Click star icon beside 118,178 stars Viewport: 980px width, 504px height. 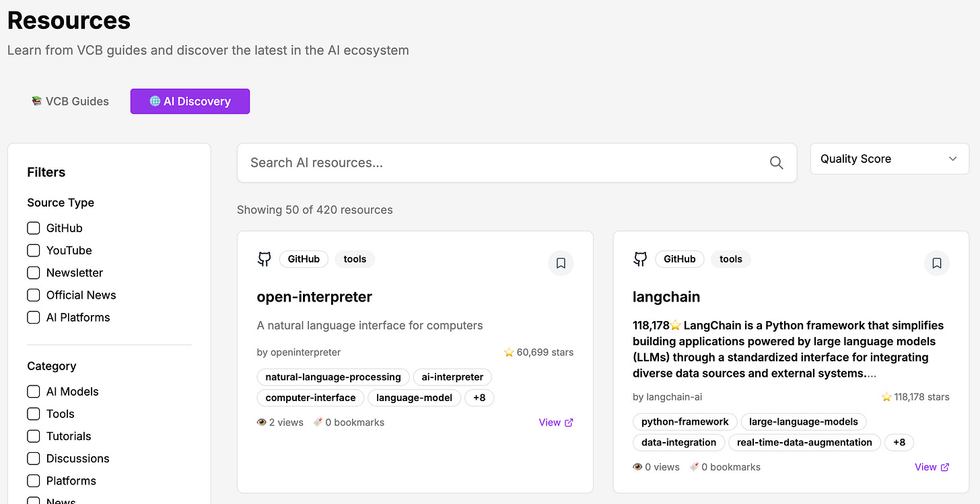coord(886,397)
